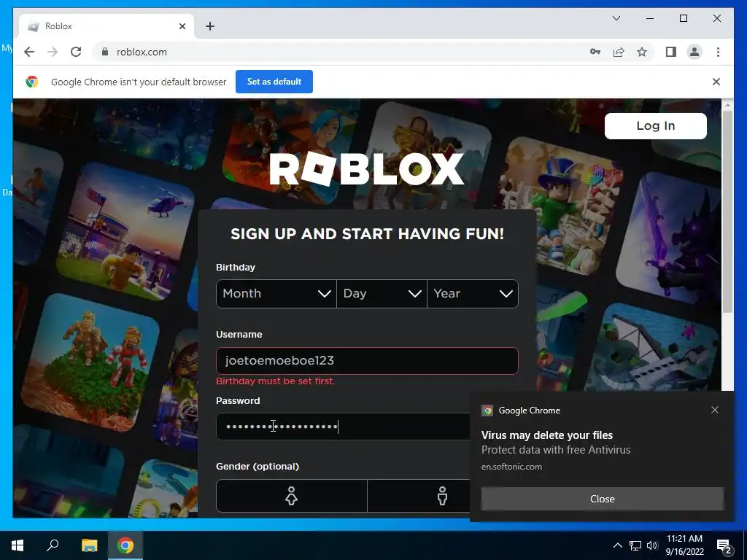Reload the Roblox page
This screenshot has width=747, height=560.
76,52
